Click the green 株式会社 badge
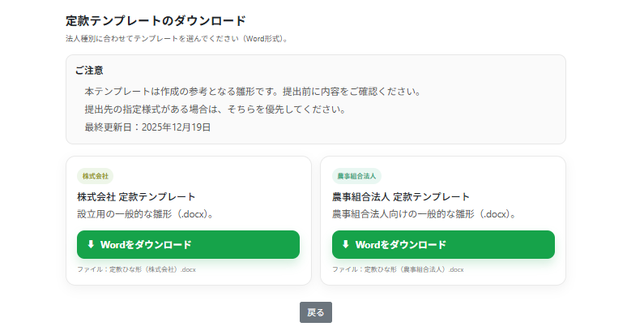 point(94,175)
